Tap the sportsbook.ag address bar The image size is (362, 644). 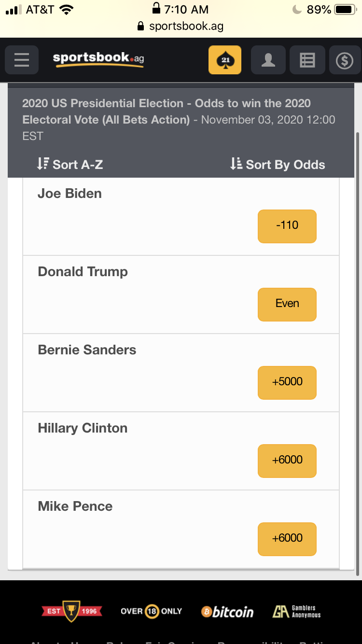(x=181, y=26)
